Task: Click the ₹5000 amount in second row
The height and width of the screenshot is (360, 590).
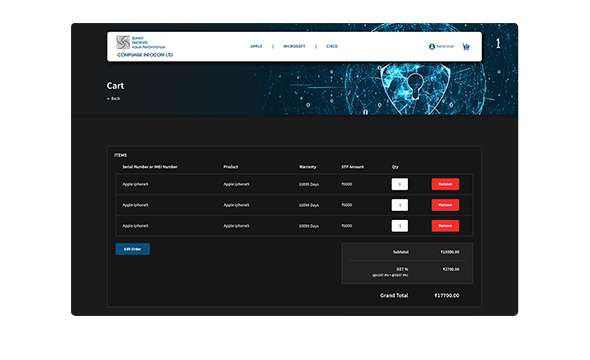Action: tap(347, 205)
